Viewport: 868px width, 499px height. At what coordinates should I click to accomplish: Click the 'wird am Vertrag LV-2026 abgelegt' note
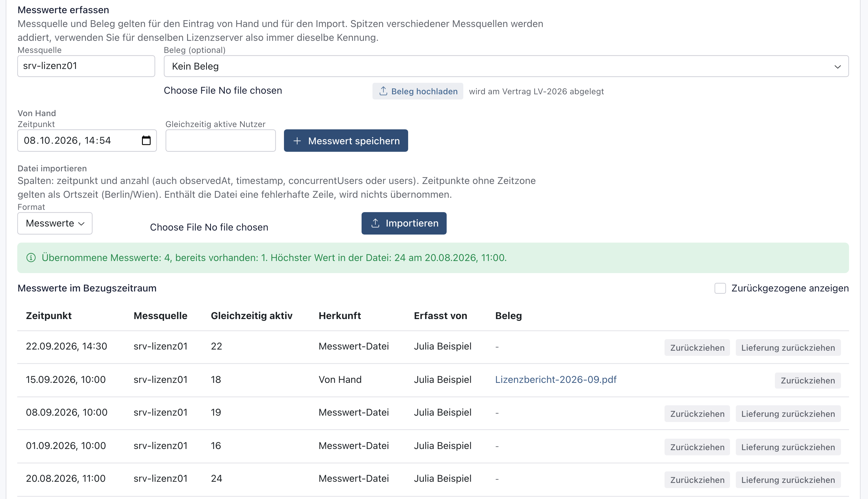536,91
